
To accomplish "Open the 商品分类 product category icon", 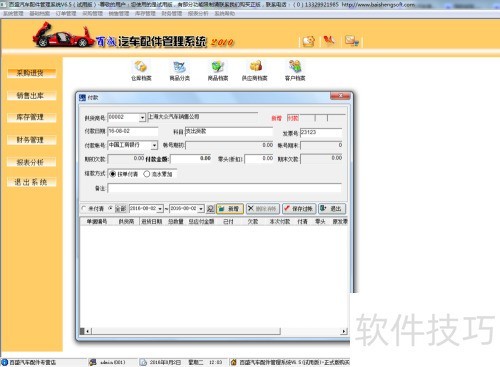I will 179,71.
